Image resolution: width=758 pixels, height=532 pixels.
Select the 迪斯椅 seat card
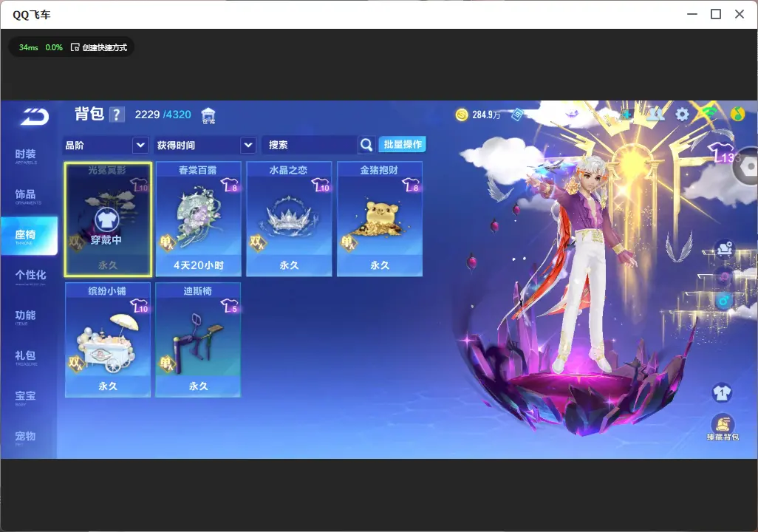198,340
